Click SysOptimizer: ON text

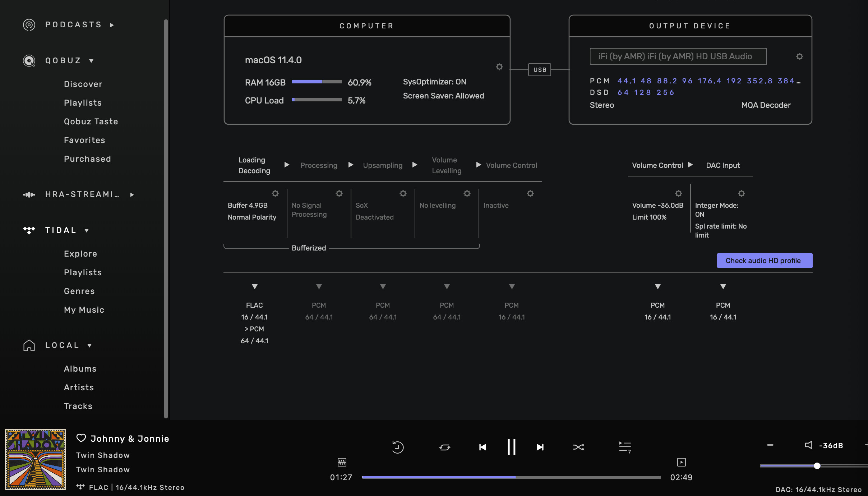pos(434,82)
